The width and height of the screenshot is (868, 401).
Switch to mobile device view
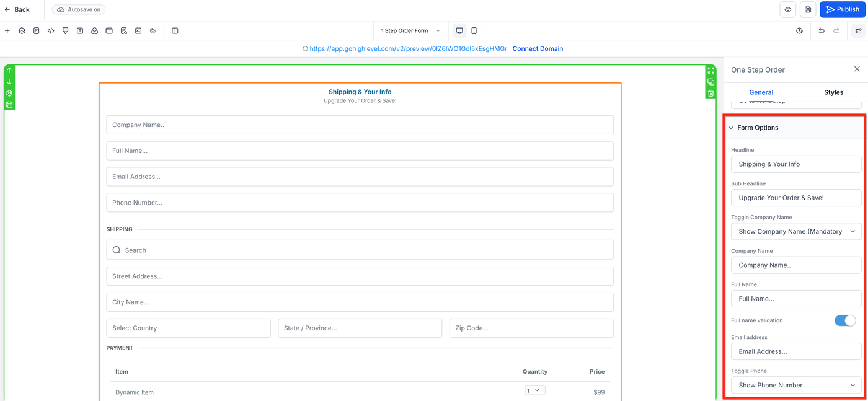474,30
